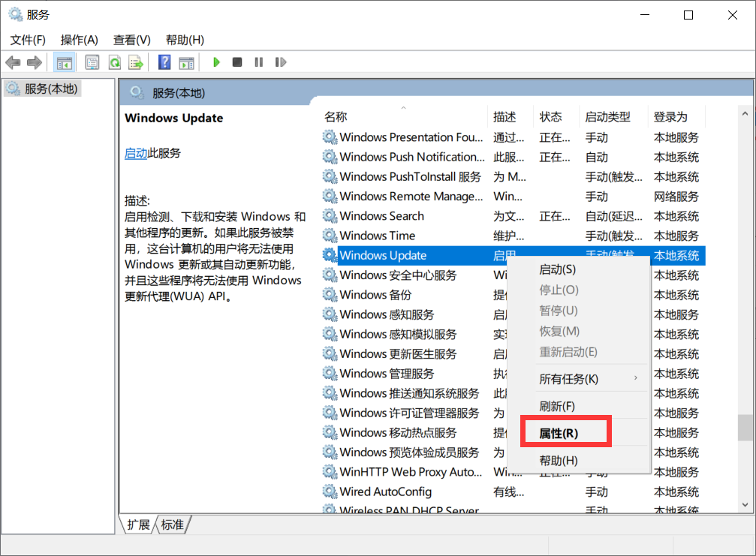Image resolution: width=756 pixels, height=556 pixels.
Task: Select Windows PushToInstall 服务 row
Action: pos(514,177)
